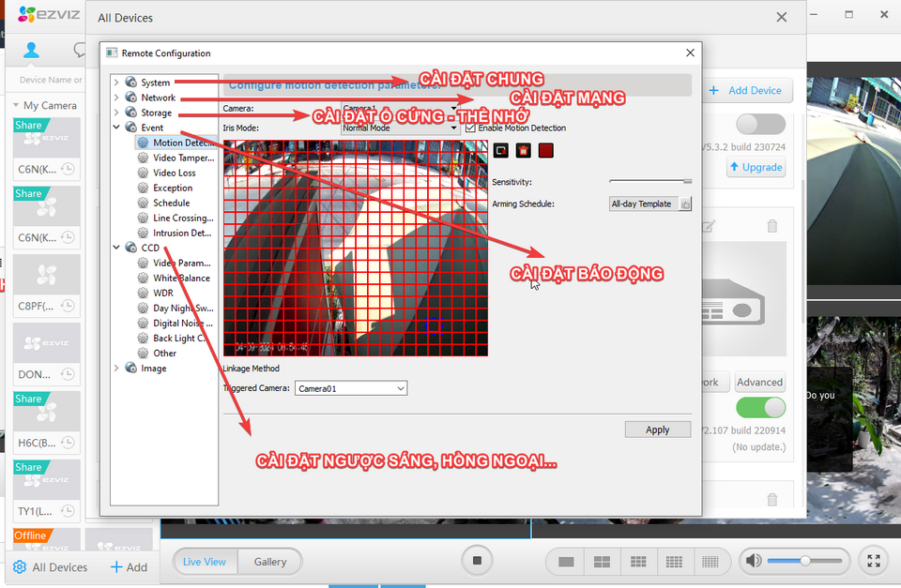Adjust the volume slider
Viewport: 901px width, 588px height.
click(804, 561)
